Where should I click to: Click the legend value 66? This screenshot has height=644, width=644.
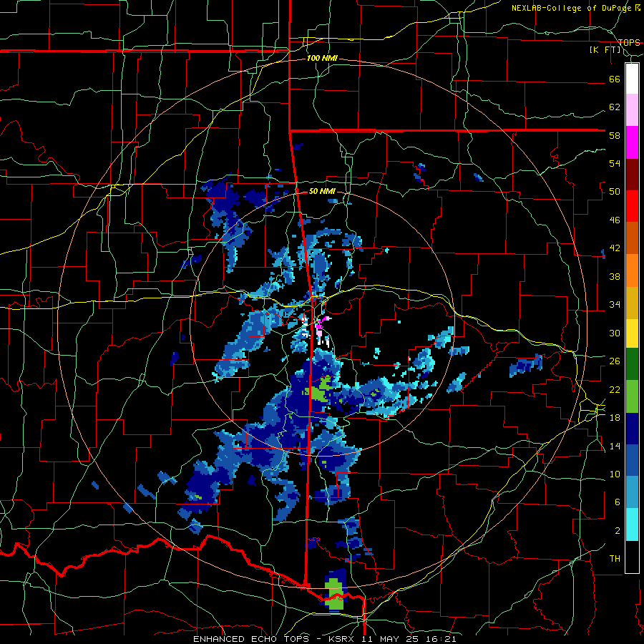[615, 79]
